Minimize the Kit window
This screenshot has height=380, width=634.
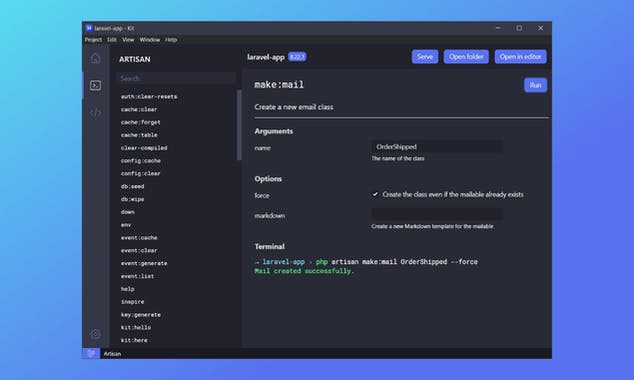tap(498, 28)
